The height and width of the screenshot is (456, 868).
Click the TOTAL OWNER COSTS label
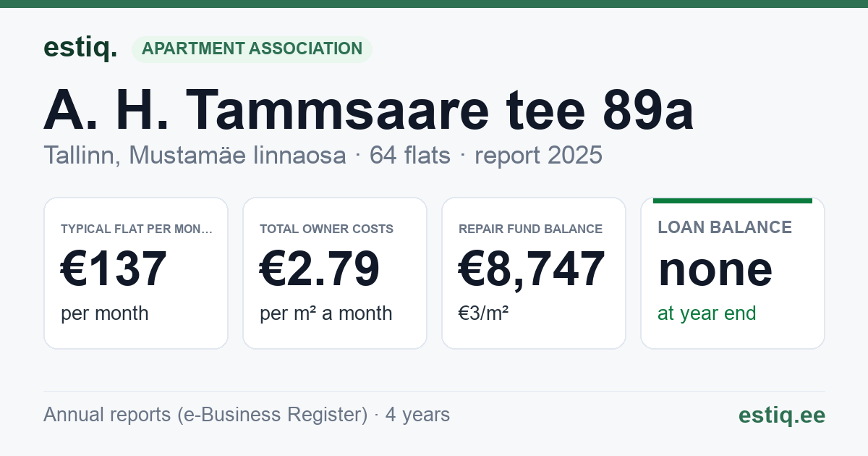click(x=326, y=229)
